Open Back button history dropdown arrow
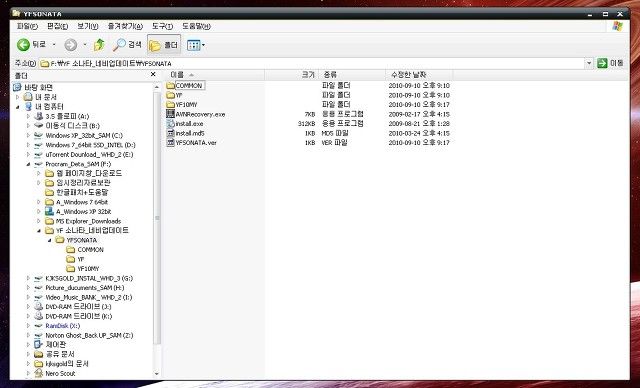The image size is (640, 388). pos(54,44)
